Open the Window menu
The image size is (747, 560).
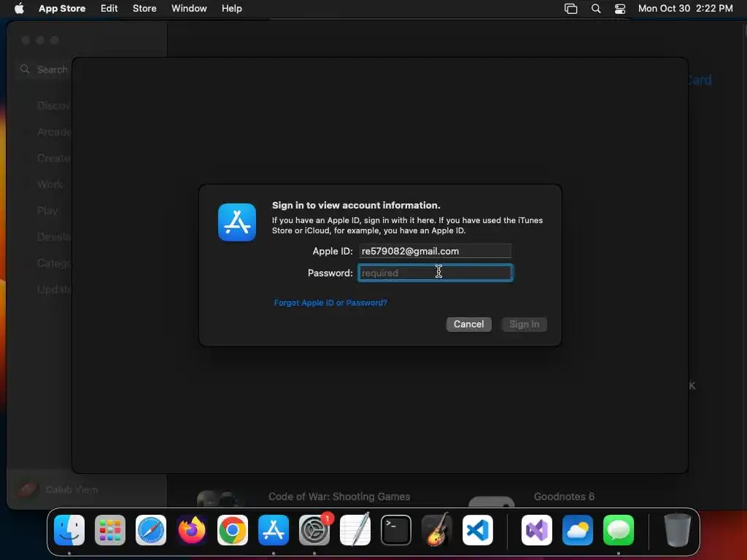tap(189, 8)
